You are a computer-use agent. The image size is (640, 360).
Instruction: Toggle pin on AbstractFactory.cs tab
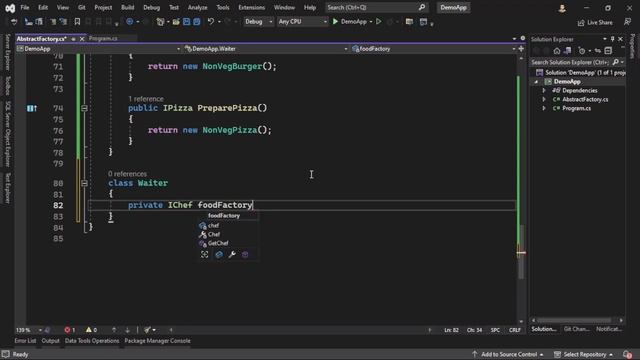point(73,39)
